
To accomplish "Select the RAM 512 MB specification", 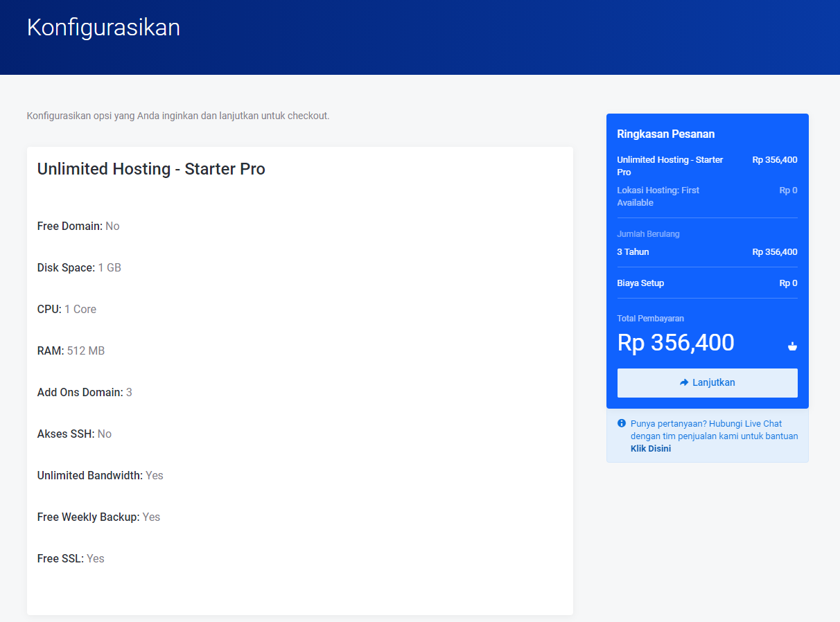I will click(x=71, y=351).
